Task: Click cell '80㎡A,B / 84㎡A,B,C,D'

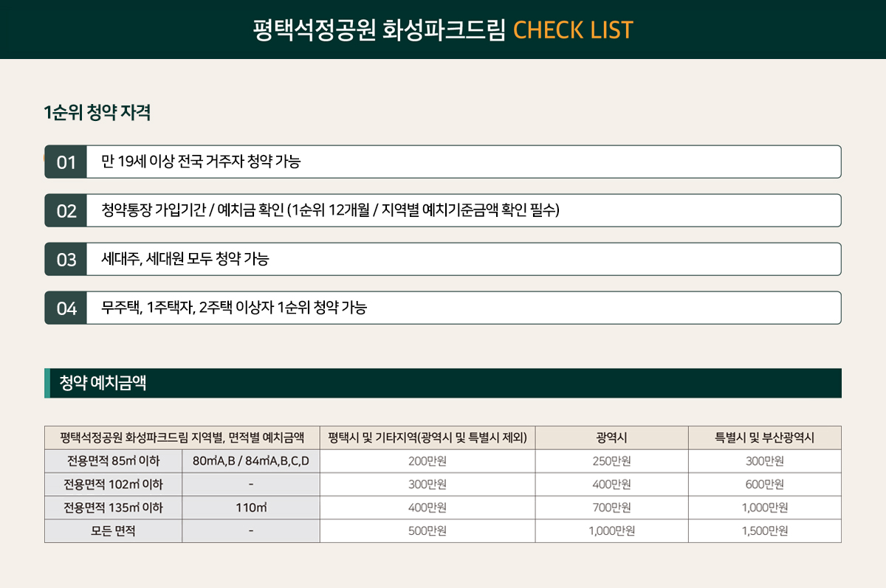Action: [251, 461]
